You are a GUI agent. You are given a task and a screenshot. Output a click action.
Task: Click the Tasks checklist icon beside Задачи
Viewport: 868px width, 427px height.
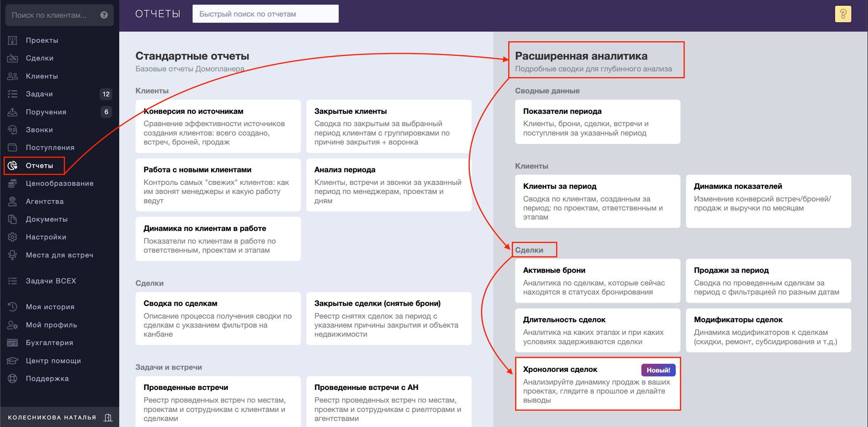coord(13,94)
